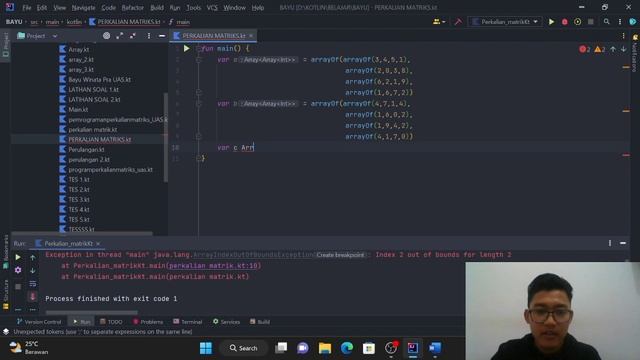Click the down stack trace arrow
The width and height of the screenshot is (640, 360).
[x=33, y=270]
